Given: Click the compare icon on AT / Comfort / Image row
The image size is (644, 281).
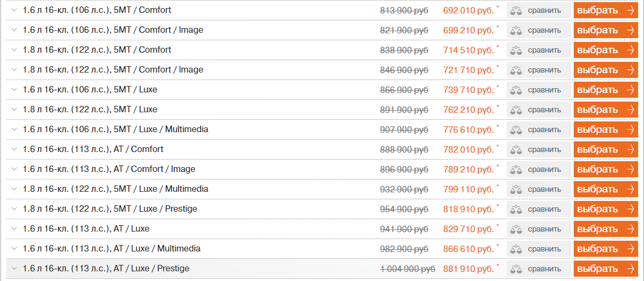Looking at the screenshot, I should 516,169.
